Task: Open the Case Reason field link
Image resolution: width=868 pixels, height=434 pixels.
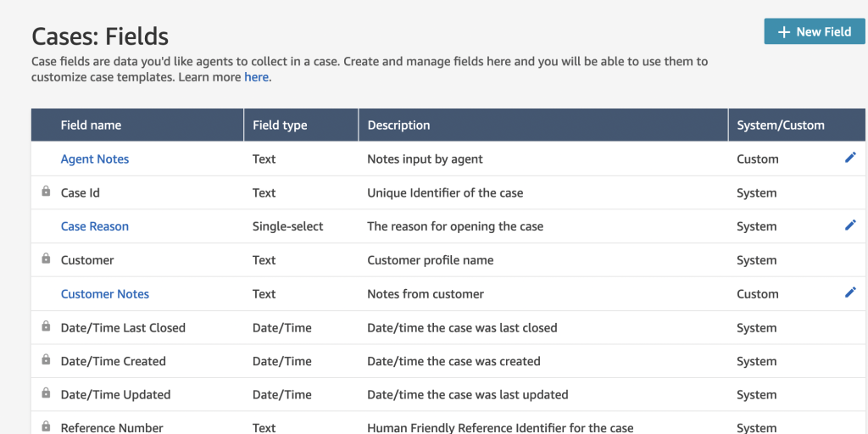Action: (x=95, y=226)
